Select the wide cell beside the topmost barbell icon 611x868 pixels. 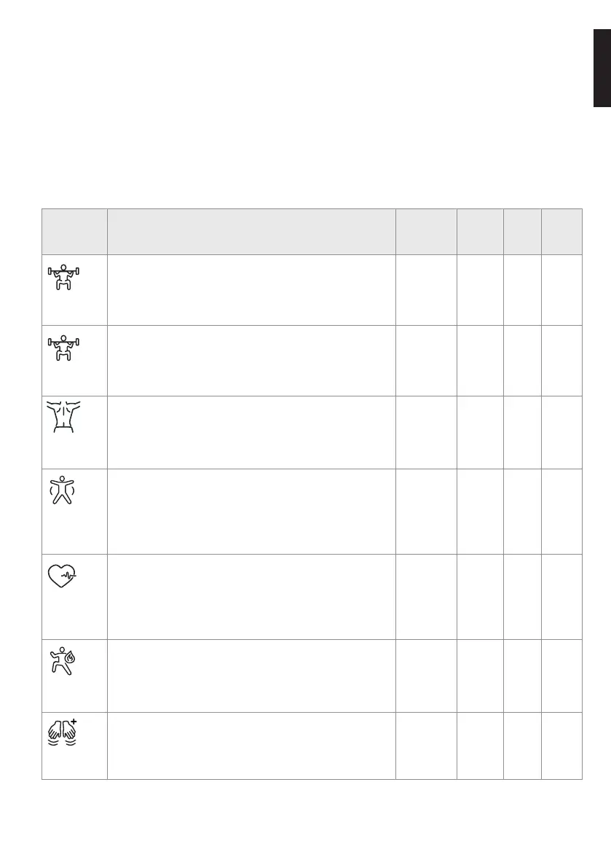(251, 289)
